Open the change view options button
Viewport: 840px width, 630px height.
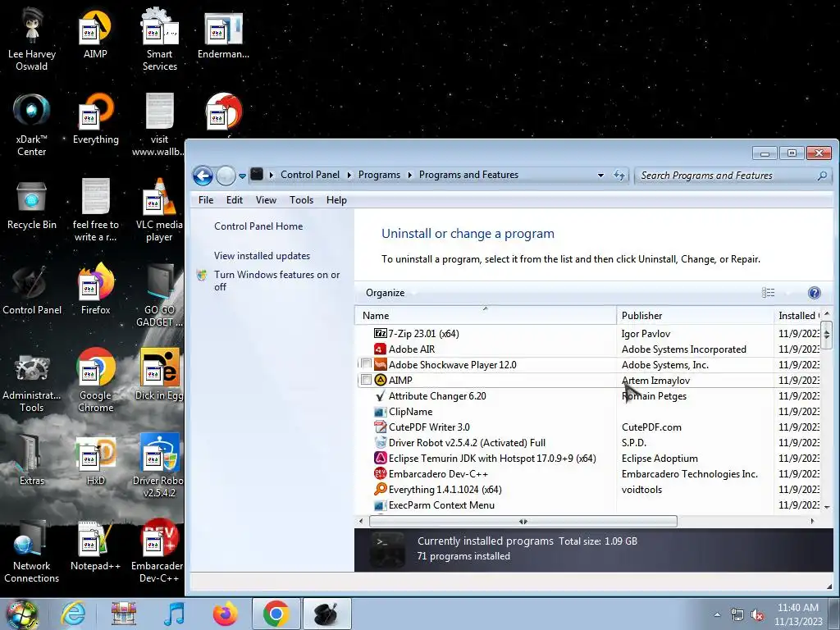(x=768, y=293)
